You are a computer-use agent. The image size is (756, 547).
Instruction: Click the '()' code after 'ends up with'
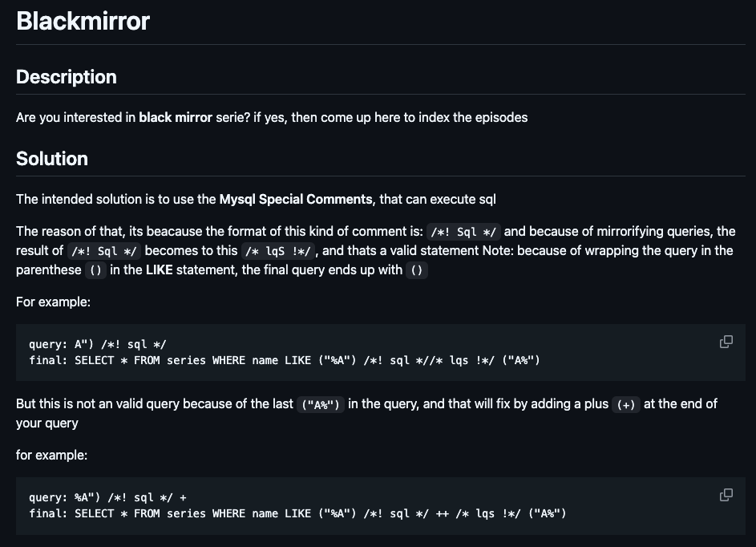coord(417,270)
